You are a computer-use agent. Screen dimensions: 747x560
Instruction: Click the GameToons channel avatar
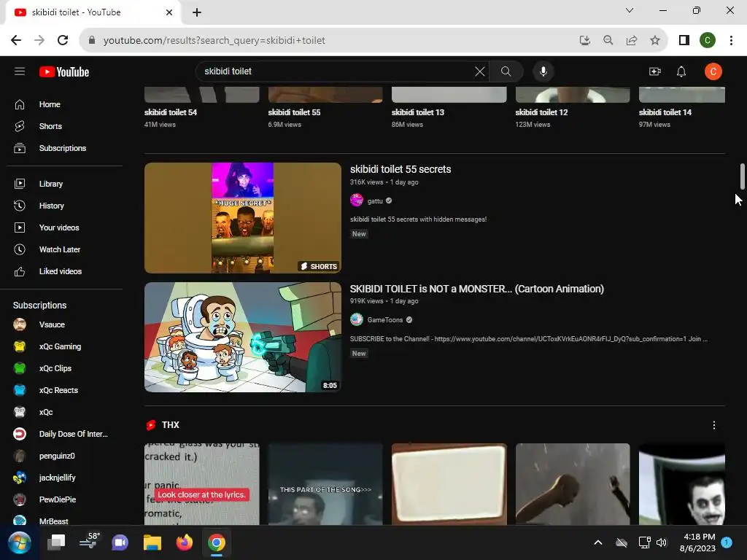pos(357,319)
